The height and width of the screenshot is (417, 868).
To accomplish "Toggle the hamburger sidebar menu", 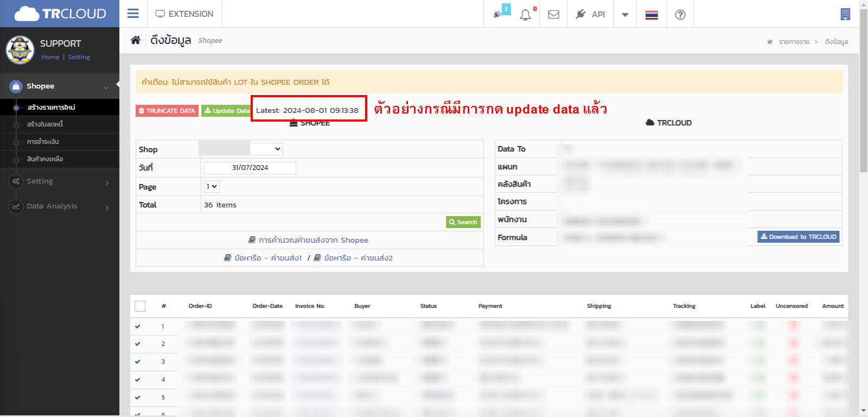I will pos(133,14).
